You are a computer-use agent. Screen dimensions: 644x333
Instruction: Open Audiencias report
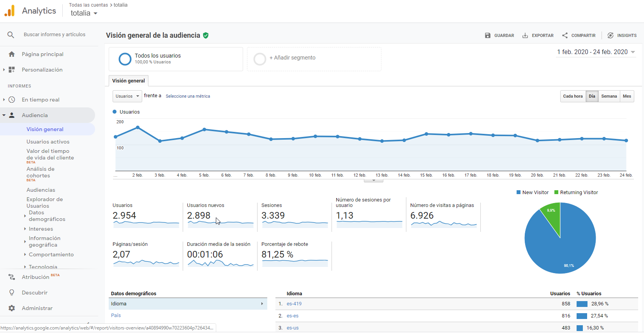(x=41, y=190)
